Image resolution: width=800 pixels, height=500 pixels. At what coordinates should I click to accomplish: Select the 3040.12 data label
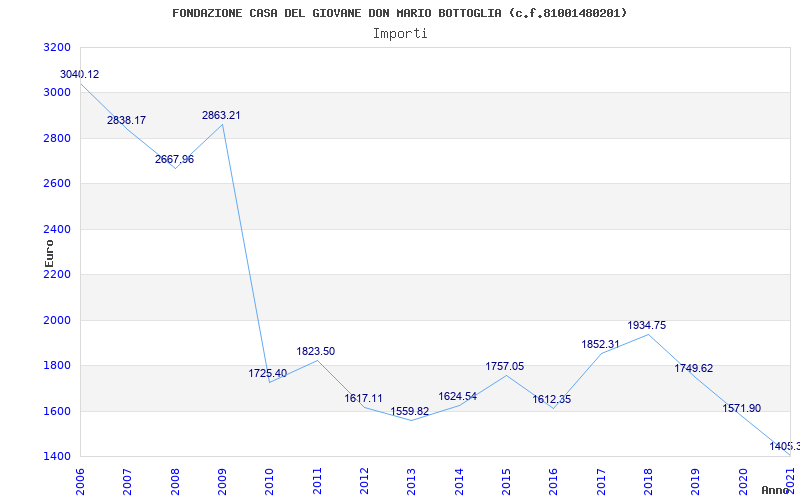click(80, 74)
